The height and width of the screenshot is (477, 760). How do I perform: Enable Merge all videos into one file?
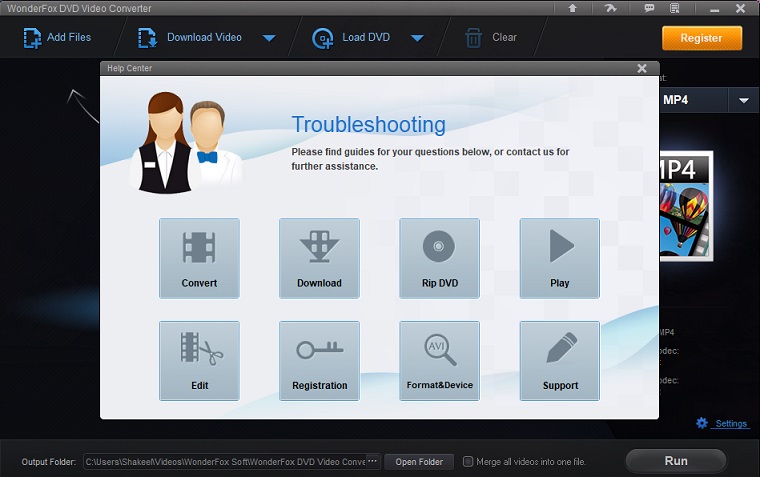click(468, 461)
